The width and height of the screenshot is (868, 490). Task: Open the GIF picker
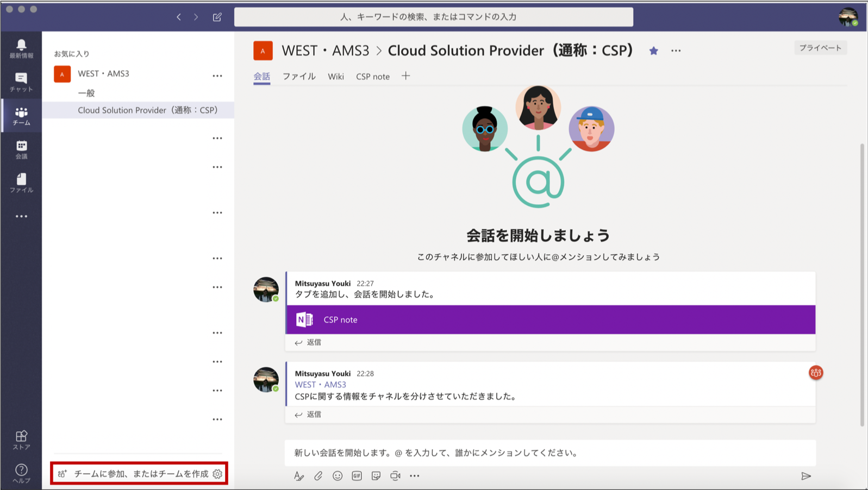tap(357, 476)
